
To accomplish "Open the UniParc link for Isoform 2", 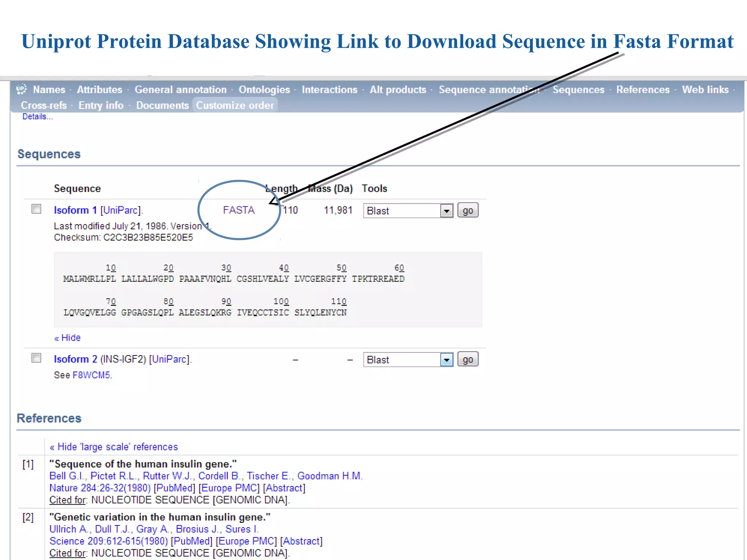I will coord(169,359).
